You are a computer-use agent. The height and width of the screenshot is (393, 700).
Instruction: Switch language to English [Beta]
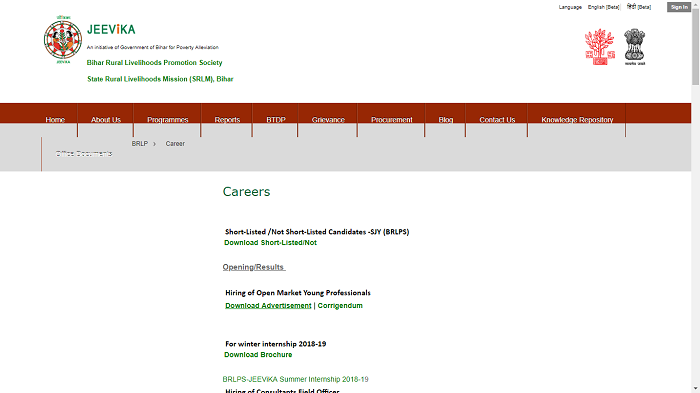click(x=604, y=7)
